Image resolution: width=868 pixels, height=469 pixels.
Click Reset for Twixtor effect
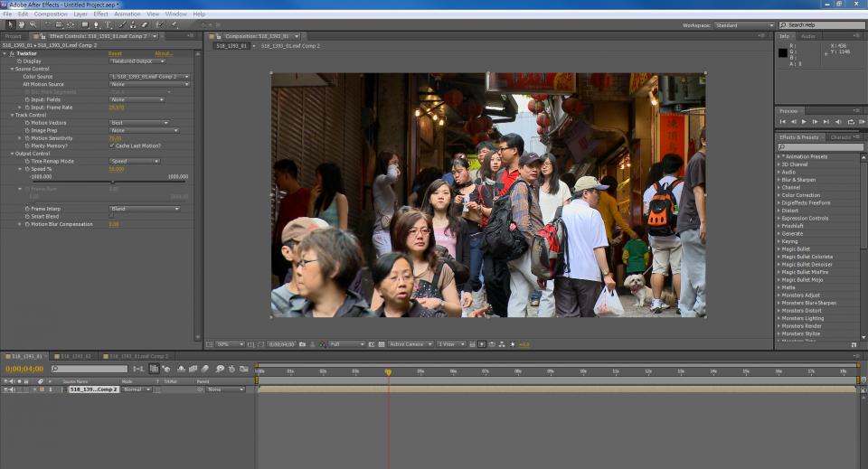pyautogui.click(x=115, y=53)
